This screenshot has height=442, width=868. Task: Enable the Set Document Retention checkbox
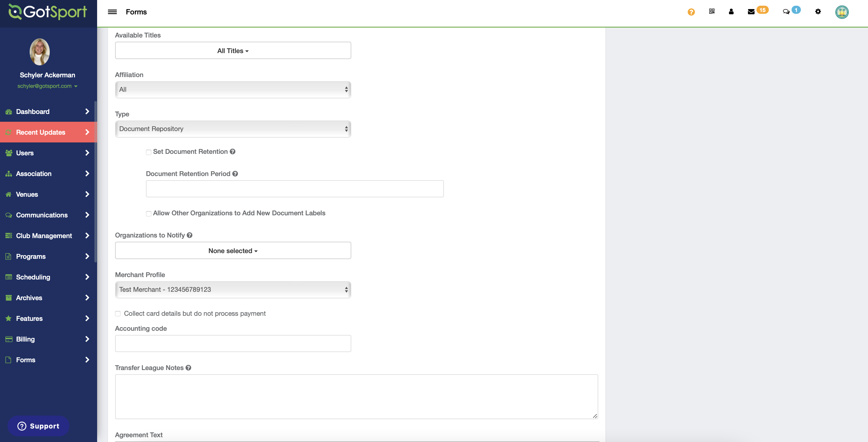tap(149, 152)
